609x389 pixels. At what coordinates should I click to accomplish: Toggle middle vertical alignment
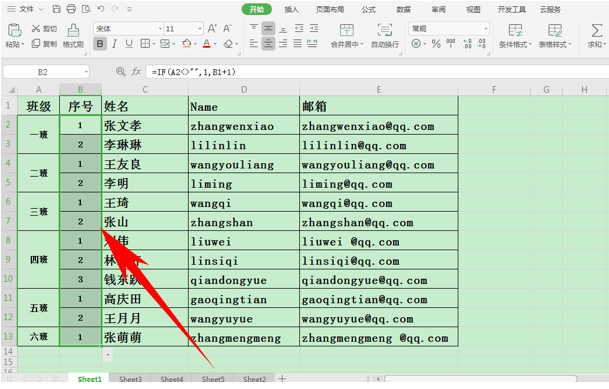268,28
